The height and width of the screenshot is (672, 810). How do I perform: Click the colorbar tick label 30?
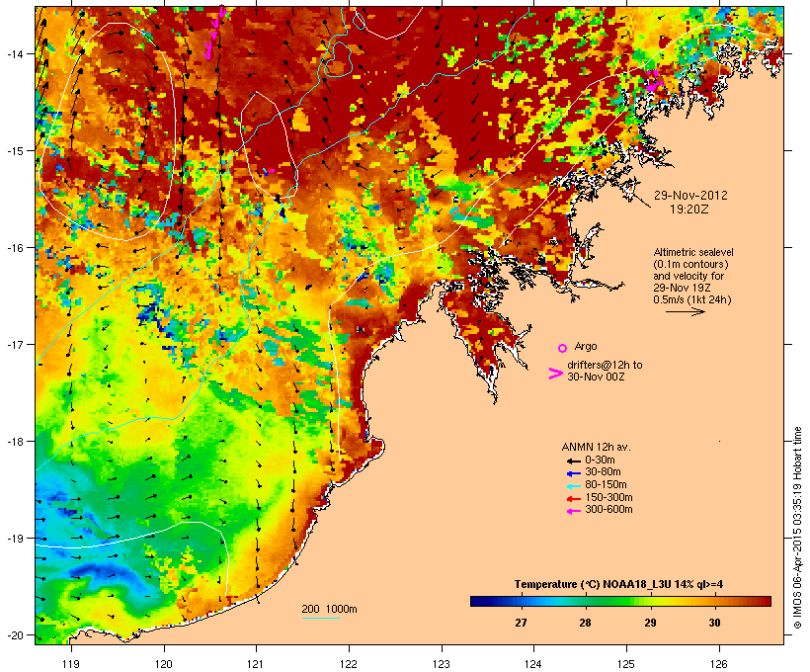pyautogui.click(x=715, y=623)
